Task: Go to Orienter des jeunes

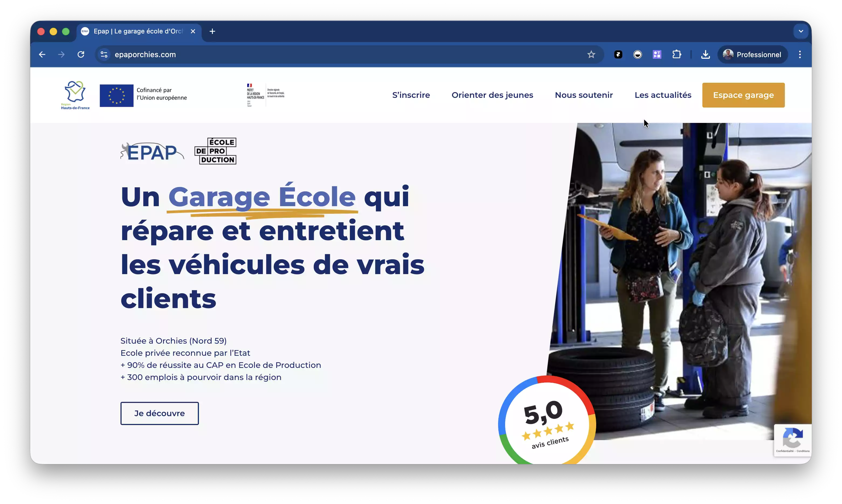Action: click(x=492, y=95)
